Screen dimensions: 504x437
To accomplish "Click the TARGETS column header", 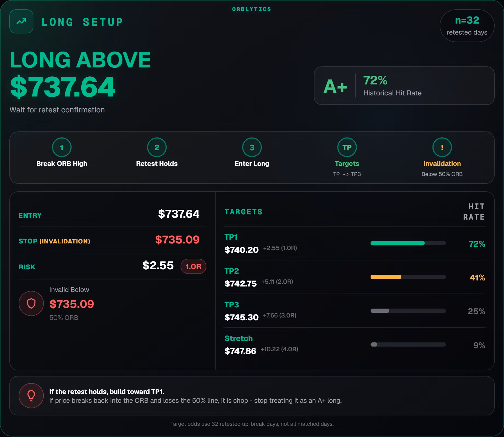I will 244,212.
